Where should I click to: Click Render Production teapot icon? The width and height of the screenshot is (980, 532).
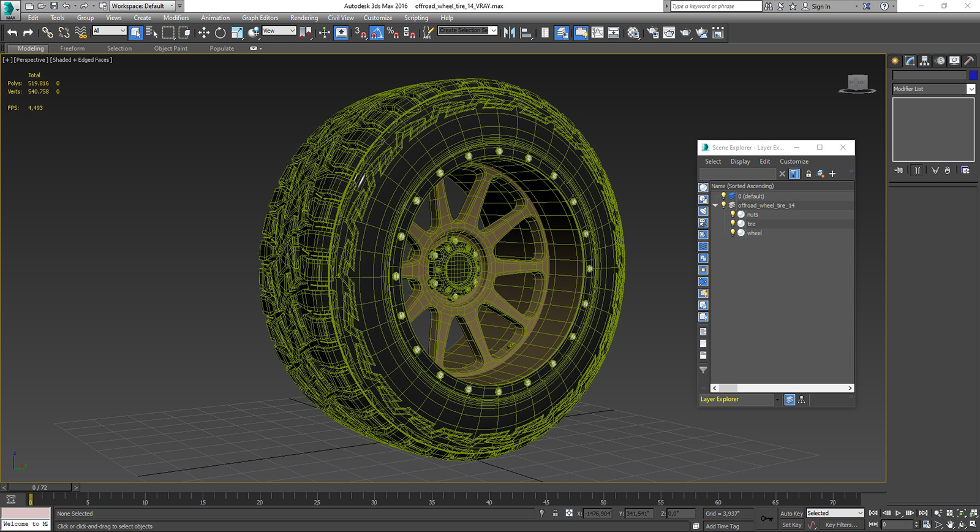coord(685,32)
